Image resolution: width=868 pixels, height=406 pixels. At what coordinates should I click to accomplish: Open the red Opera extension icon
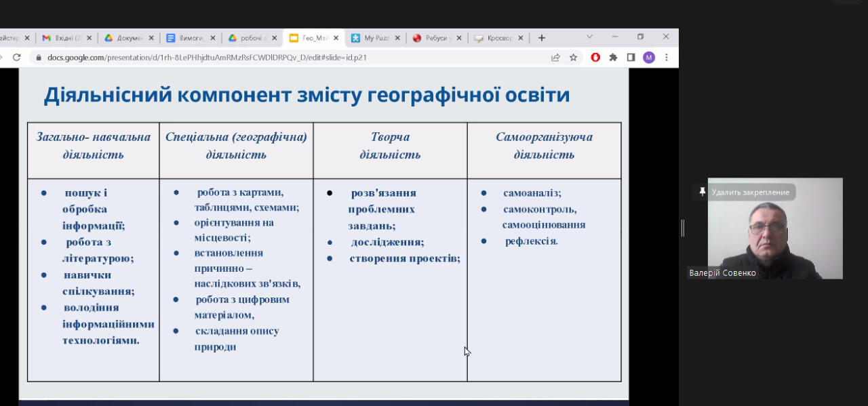tap(595, 58)
